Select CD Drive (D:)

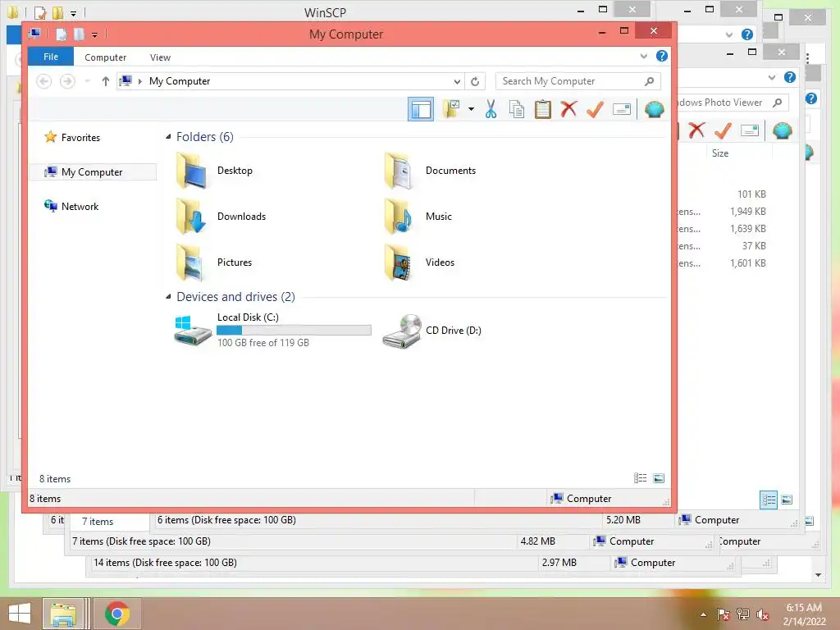coord(432,331)
